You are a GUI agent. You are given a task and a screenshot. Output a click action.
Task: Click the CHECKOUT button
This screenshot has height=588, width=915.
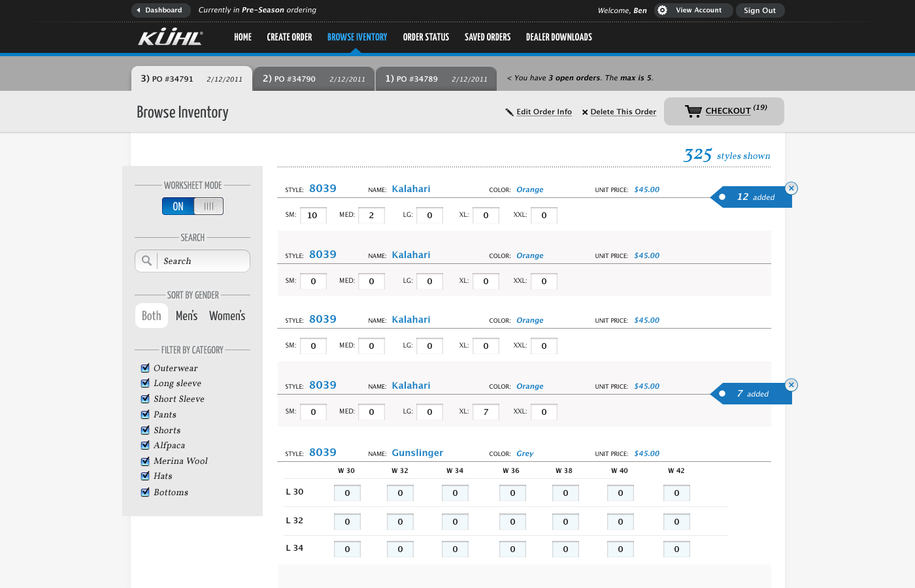point(724,111)
